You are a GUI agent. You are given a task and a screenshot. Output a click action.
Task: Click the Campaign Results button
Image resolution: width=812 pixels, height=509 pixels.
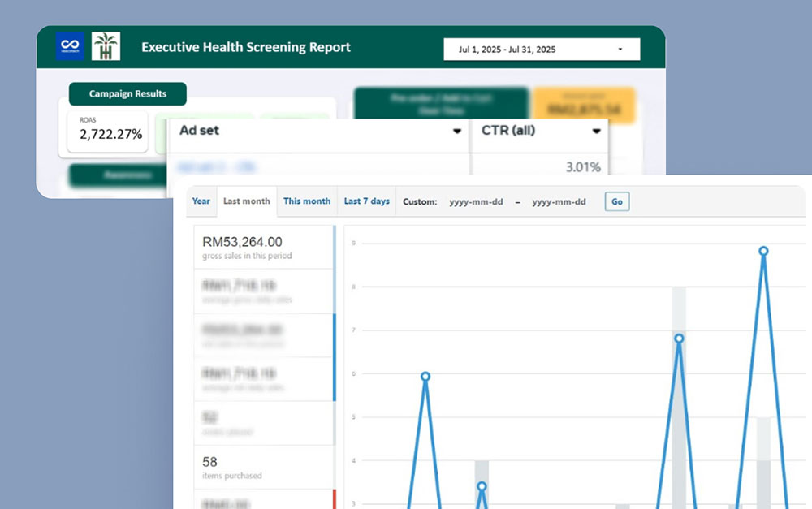click(127, 94)
